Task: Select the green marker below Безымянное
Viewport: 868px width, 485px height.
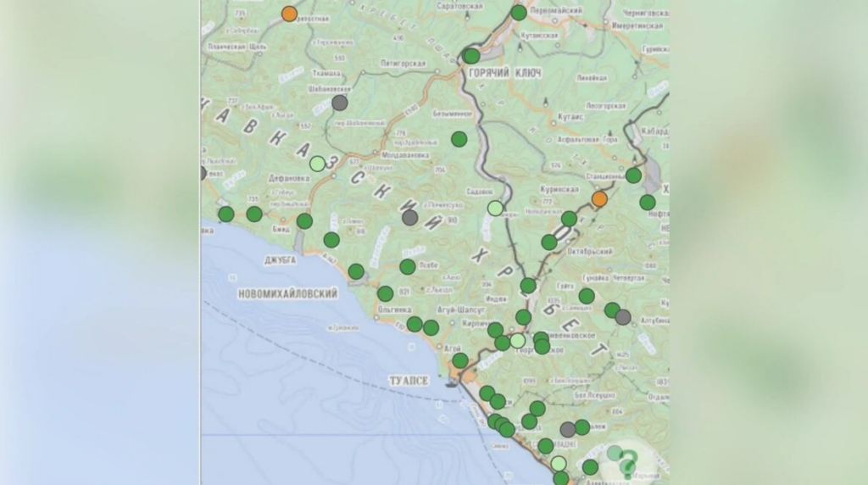Action: [459, 139]
